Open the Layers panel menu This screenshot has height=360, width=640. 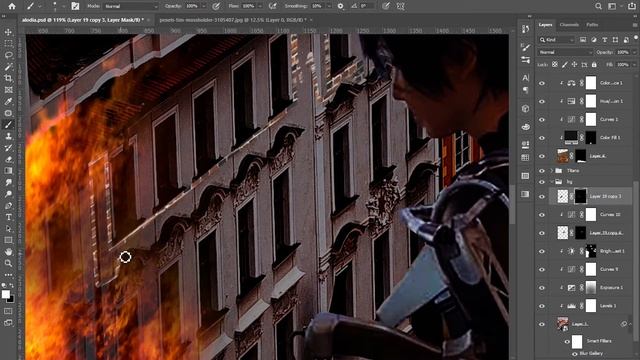click(x=635, y=25)
